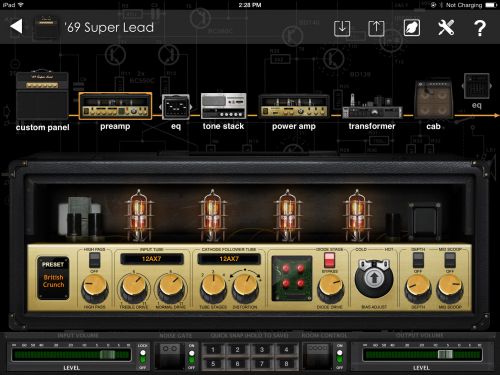Image resolution: width=500 pixels, height=375 pixels.
Task: Open the '69 Super Lead amp thumbnail in header
Action: coord(46,28)
